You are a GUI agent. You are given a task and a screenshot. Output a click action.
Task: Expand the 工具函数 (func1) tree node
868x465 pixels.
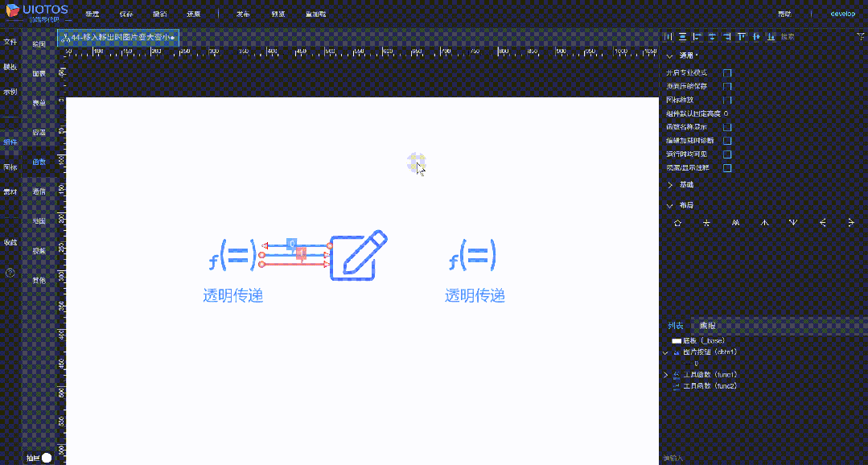coord(664,374)
